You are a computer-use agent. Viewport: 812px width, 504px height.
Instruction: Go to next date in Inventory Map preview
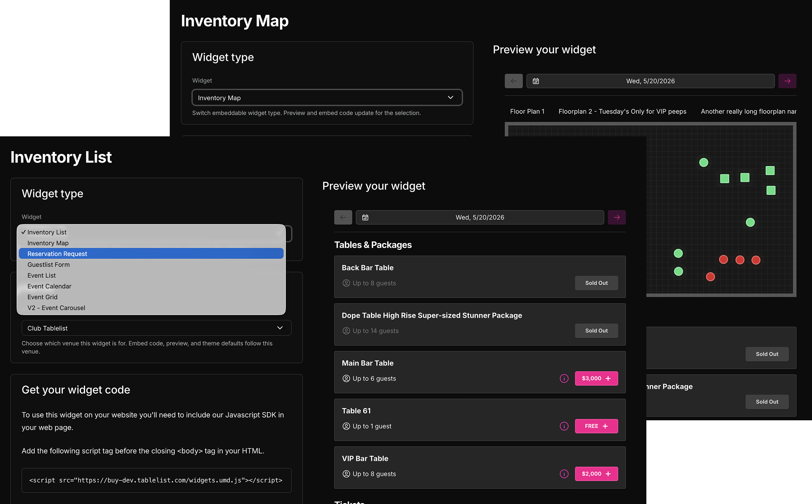click(787, 81)
